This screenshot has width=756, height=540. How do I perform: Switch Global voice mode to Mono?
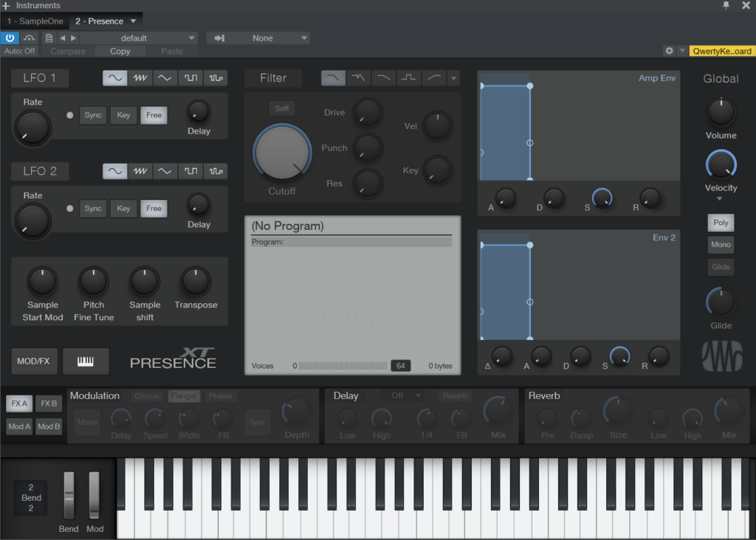(721, 245)
